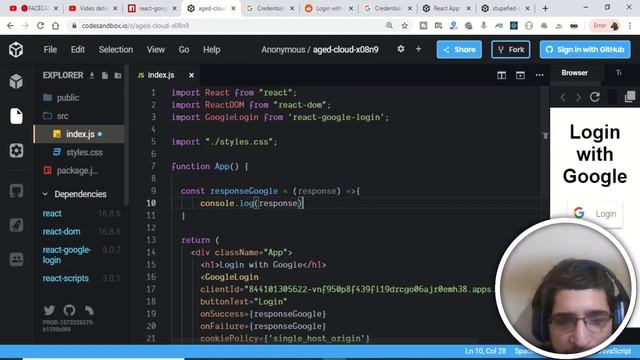The width and height of the screenshot is (640, 360).
Task: Expand the public folder
Action: [61, 98]
